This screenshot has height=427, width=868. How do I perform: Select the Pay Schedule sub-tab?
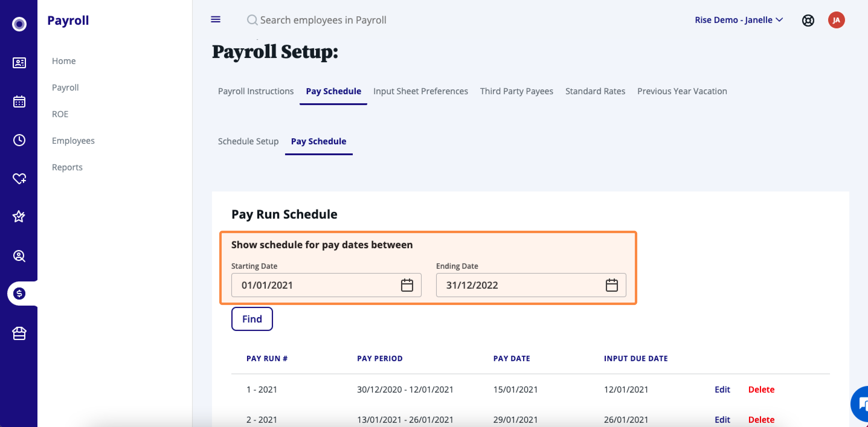pyautogui.click(x=318, y=141)
